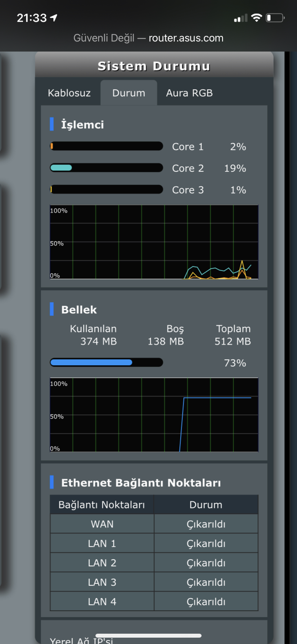Tap the location arrow beside the clock
Screen dimensions: 297x644
click(54, 17)
